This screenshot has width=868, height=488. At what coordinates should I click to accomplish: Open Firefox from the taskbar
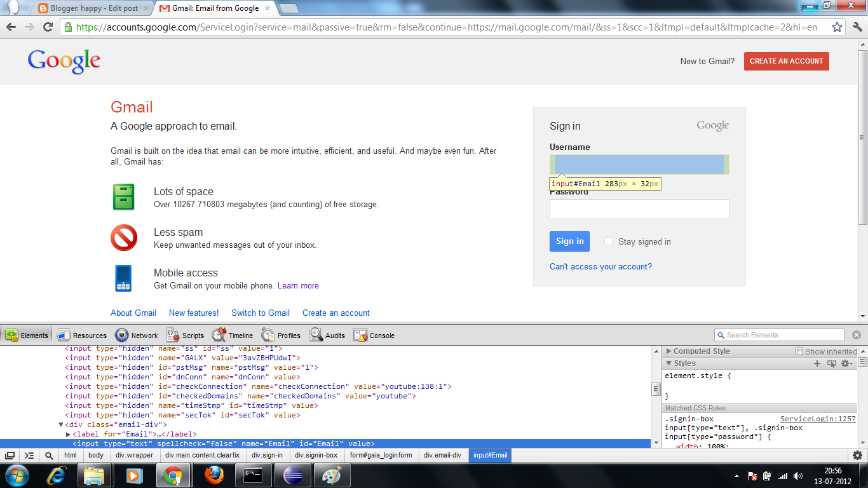215,475
